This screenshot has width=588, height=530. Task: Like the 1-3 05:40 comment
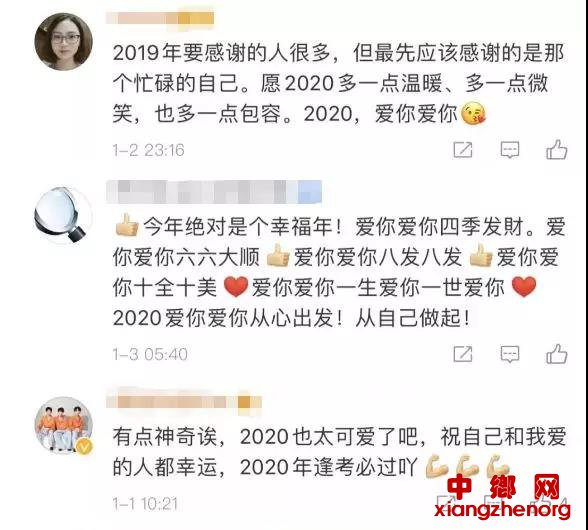[556, 354]
